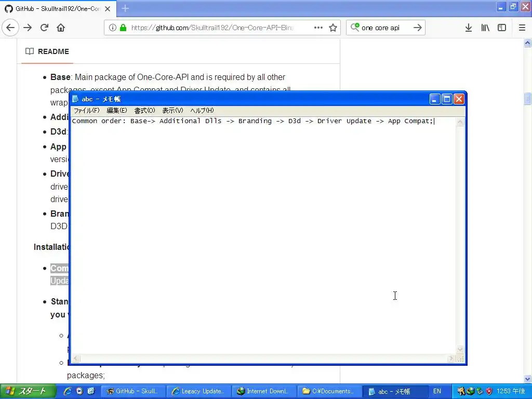Screen dimensions: 532x399
Task: Open Notepad 表示(V) menu
Action: point(172,110)
